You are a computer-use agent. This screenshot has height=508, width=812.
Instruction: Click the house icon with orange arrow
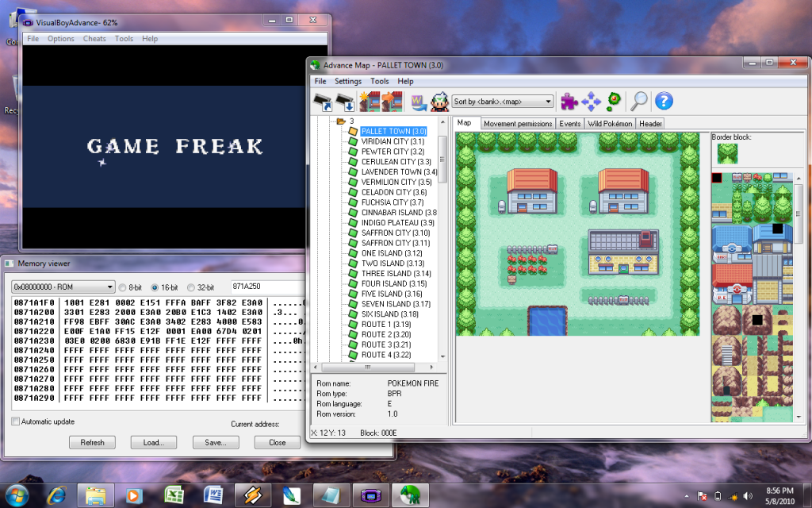point(392,102)
